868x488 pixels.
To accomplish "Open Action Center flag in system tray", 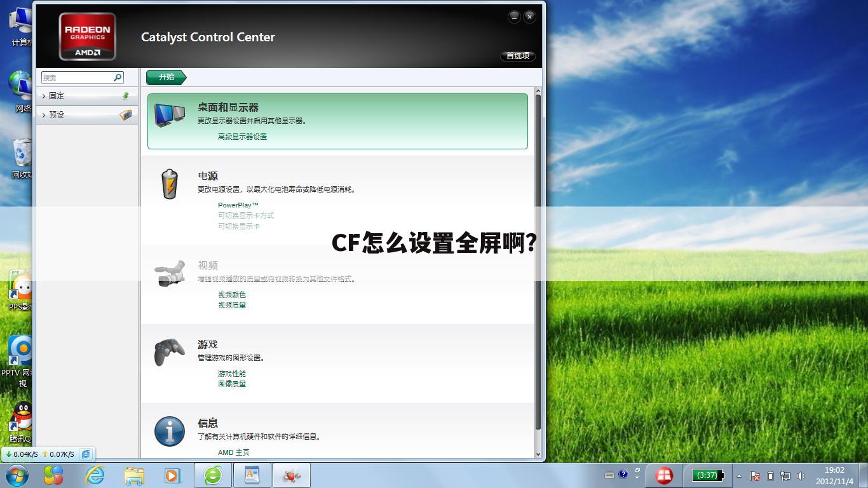I will click(x=755, y=476).
